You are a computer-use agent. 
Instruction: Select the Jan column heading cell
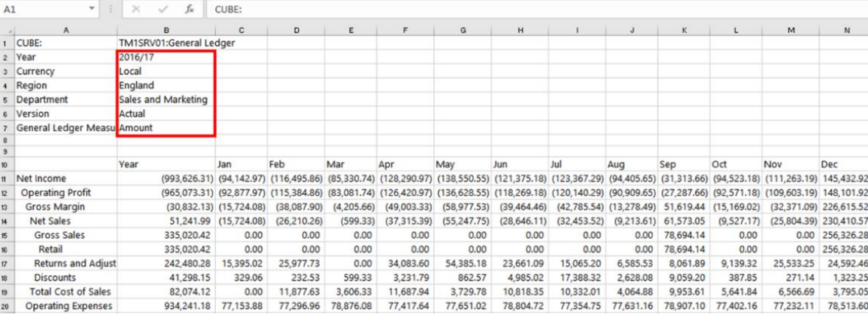pyautogui.click(x=242, y=164)
